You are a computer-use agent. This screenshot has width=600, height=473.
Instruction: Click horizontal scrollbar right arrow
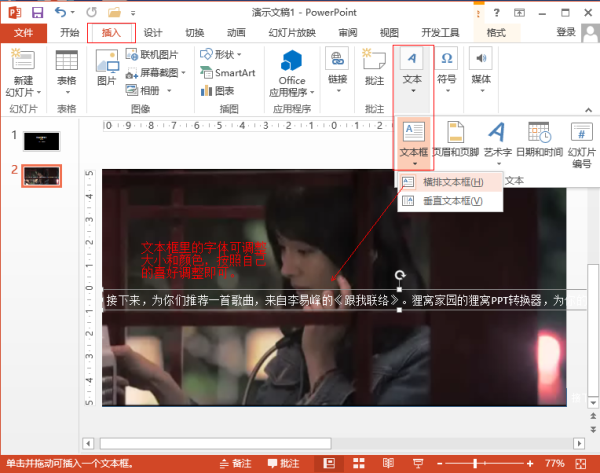(x=579, y=443)
